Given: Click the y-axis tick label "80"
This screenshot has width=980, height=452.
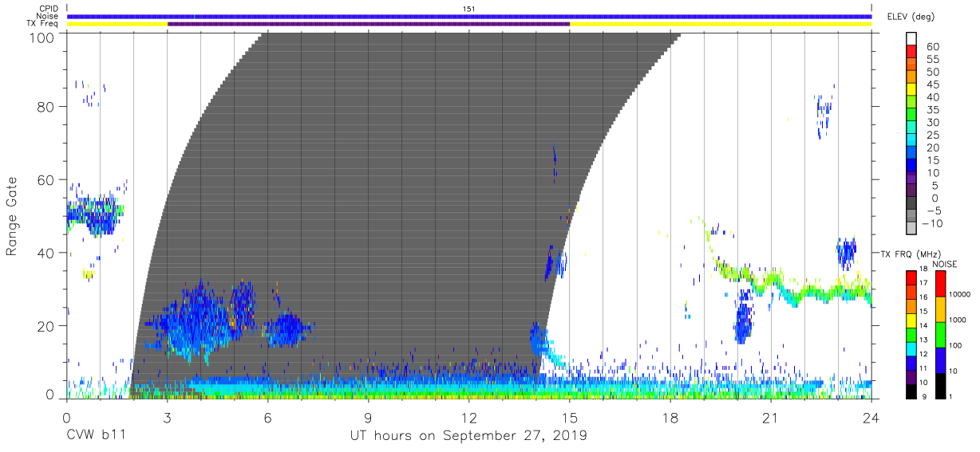Looking at the screenshot, I should [x=46, y=107].
